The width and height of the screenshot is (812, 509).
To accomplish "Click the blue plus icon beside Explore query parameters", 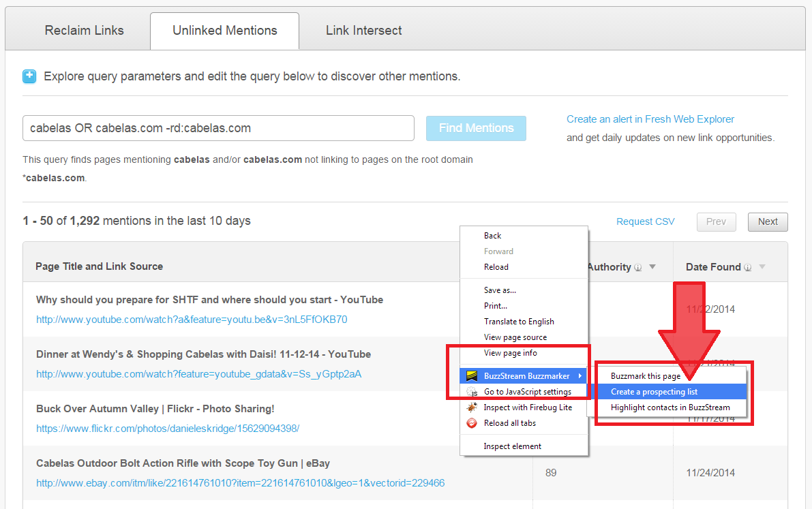I will pos(29,76).
